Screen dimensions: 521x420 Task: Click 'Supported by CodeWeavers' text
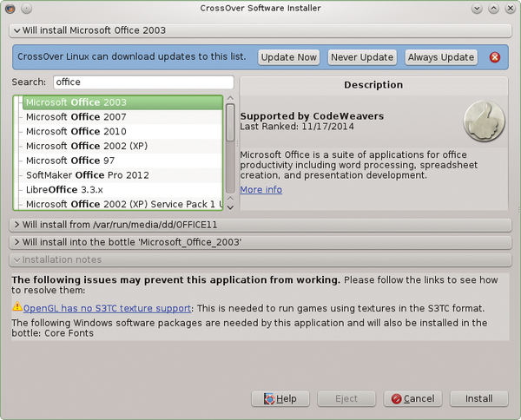click(x=312, y=116)
